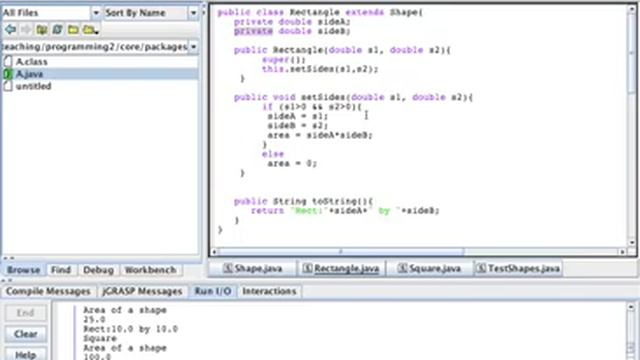Click the 'sideA = s1;' assignment
The height and width of the screenshot is (360, 640).
[298, 116]
